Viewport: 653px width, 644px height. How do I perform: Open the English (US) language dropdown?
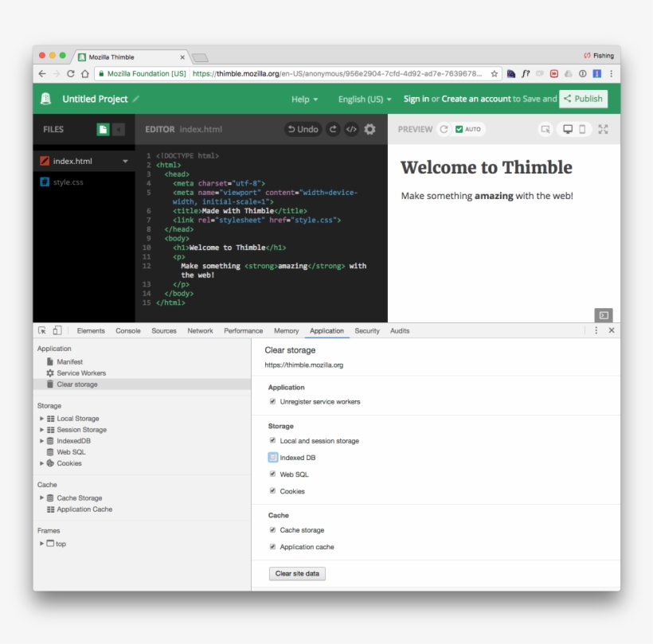(x=365, y=99)
